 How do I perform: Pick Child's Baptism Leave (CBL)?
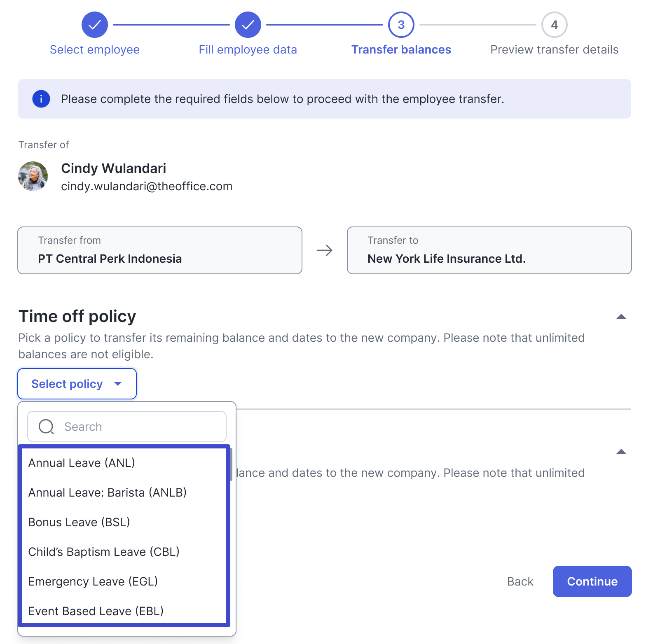124,552
